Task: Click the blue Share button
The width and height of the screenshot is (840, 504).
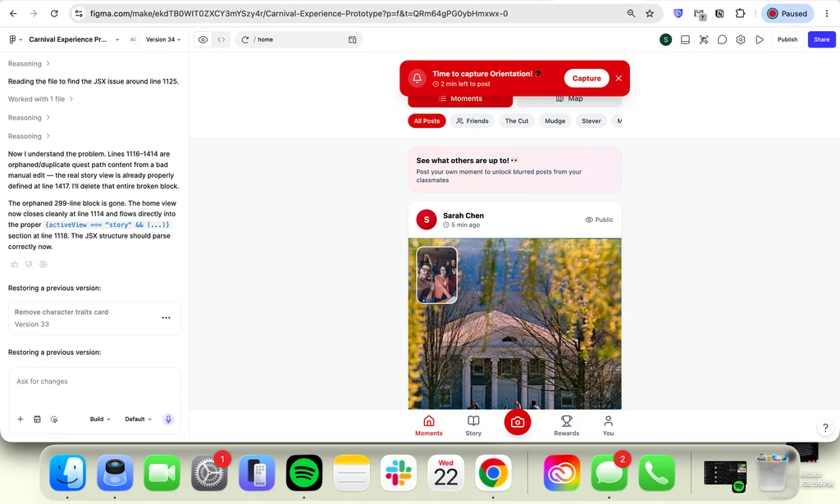Action: tap(822, 39)
